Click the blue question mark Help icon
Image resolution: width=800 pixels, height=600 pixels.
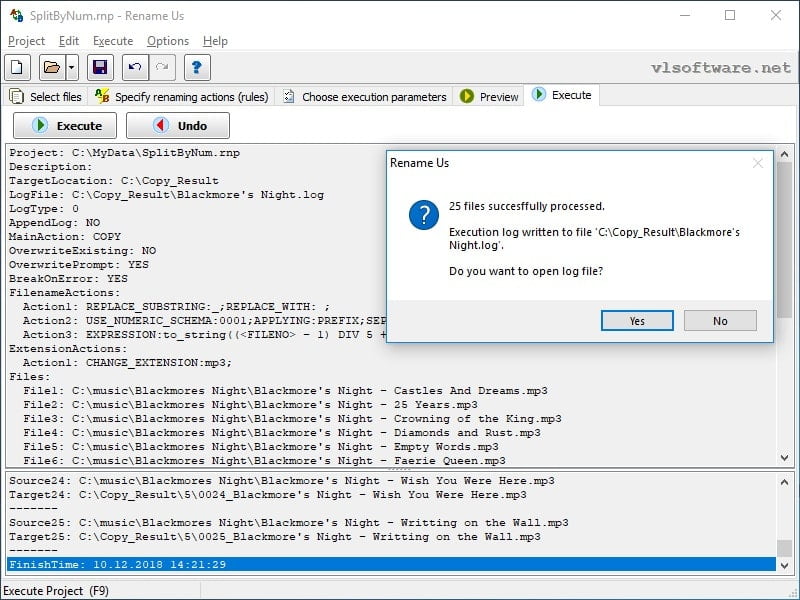pyautogui.click(x=197, y=67)
